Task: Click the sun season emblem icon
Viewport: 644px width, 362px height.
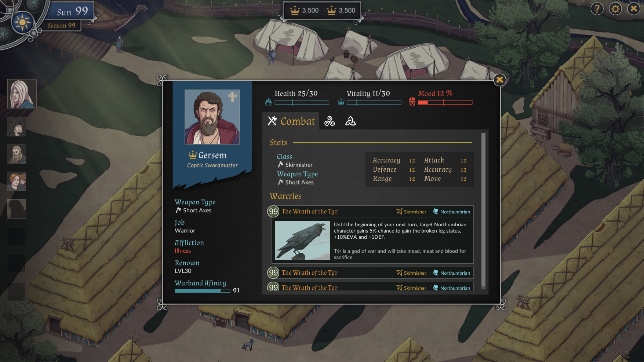Action: pyautogui.click(x=23, y=22)
